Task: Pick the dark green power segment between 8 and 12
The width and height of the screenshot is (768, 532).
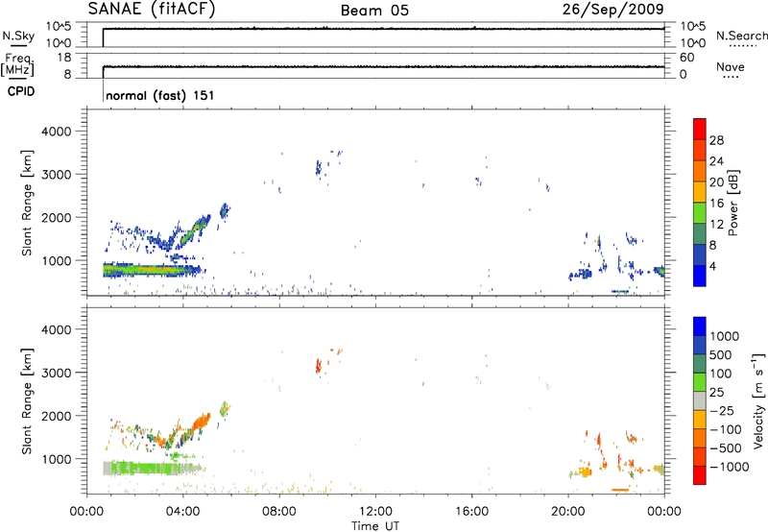Action: click(700, 234)
